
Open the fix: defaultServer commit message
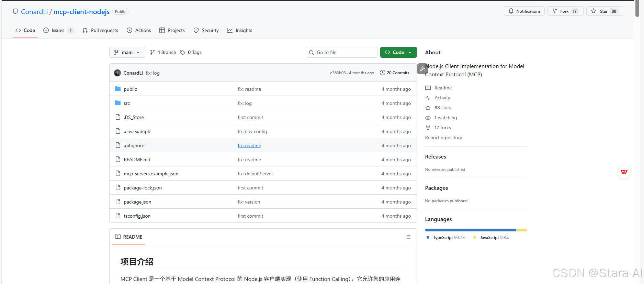[255, 174]
